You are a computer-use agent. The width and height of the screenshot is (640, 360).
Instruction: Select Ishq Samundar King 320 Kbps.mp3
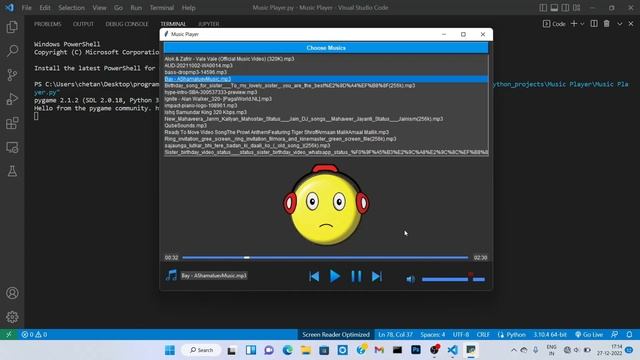coord(326,112)
